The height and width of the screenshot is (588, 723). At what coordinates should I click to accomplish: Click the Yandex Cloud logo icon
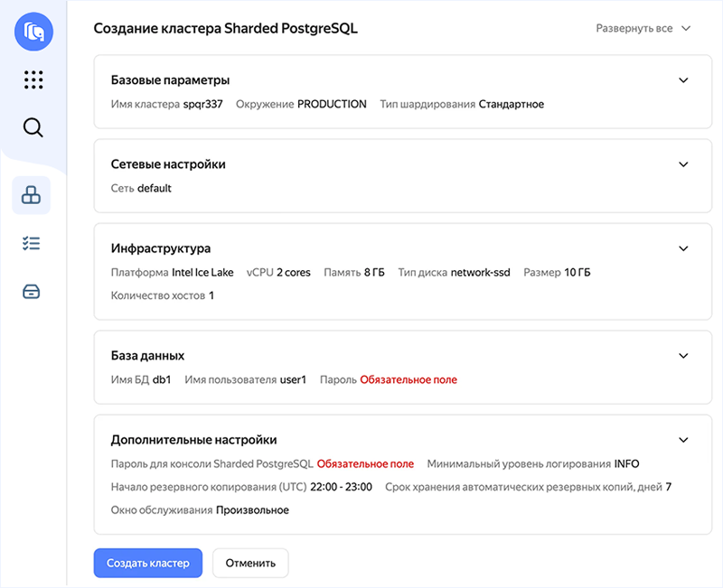pos(33,32)
